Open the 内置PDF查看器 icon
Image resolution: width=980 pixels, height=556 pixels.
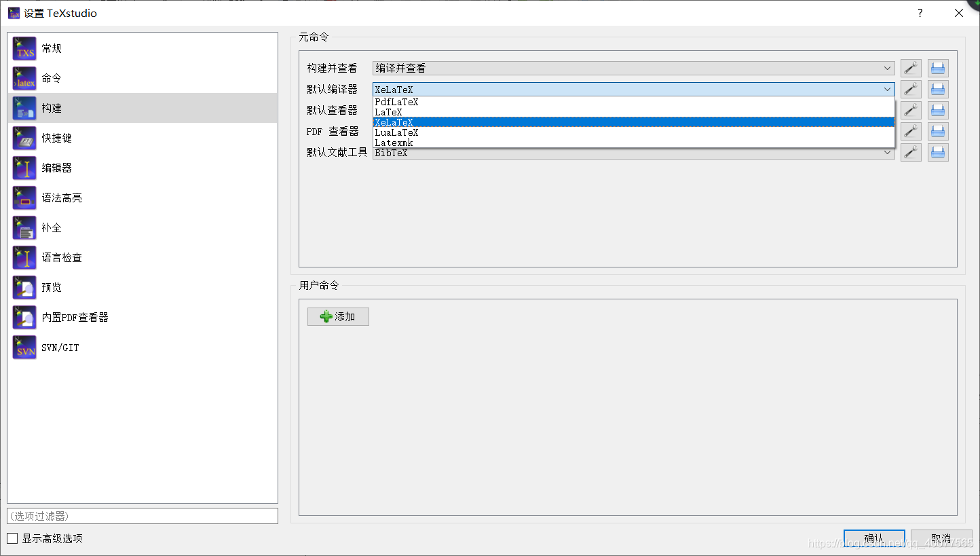coord(24,318)
